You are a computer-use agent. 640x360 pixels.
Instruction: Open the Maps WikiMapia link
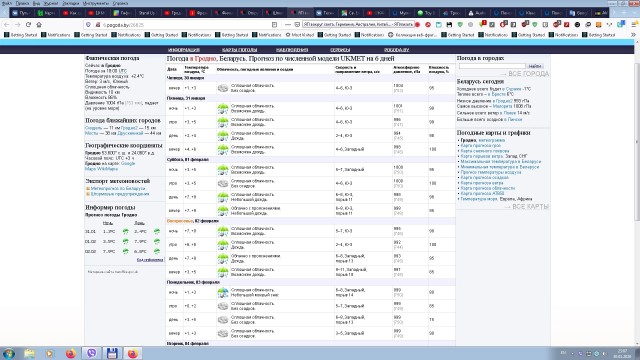click(101, 169)
